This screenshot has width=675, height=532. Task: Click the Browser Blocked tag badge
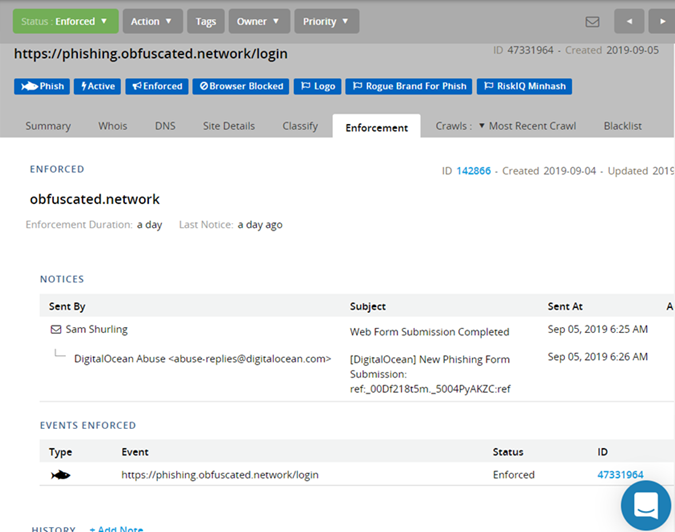(240, 86)
